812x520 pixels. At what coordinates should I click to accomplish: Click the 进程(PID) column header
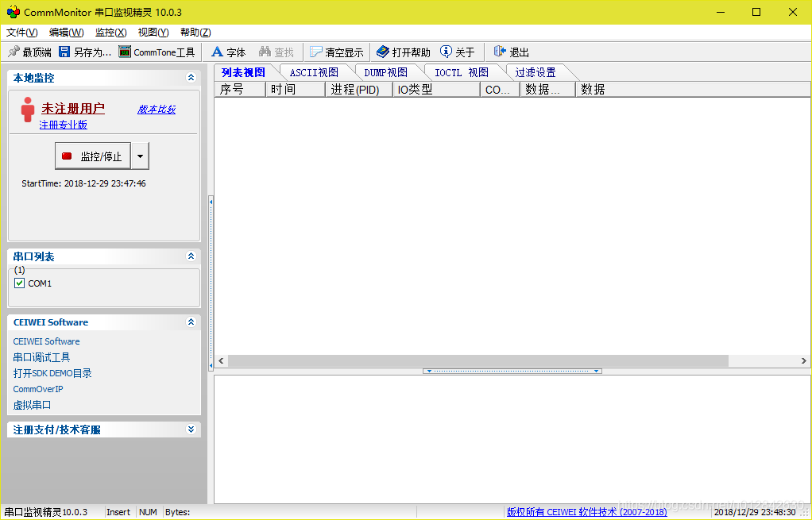coord(359,90)
